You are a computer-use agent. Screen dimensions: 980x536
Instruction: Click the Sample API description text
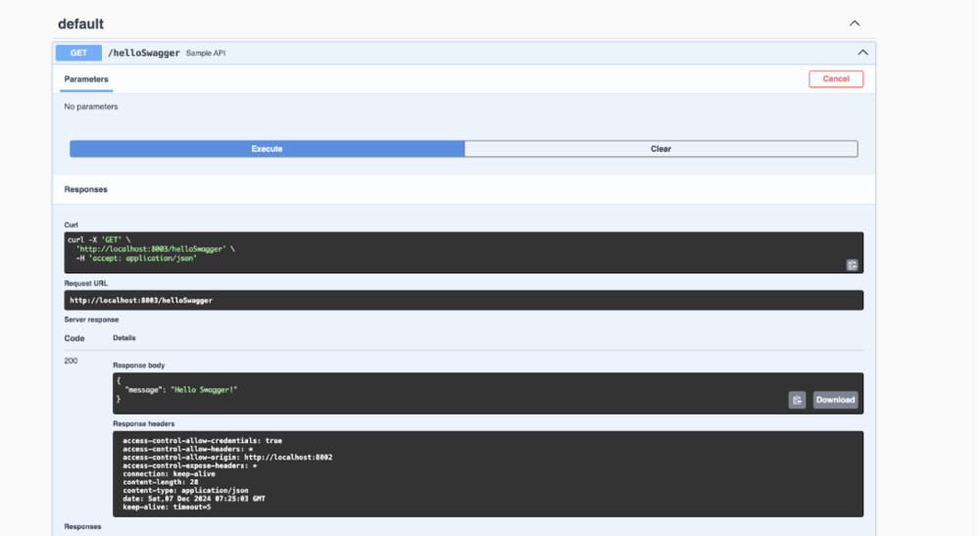coord(207,53)
